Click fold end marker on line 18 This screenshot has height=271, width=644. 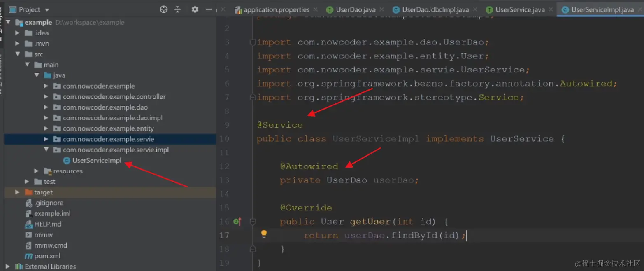[x=253, y=249]
